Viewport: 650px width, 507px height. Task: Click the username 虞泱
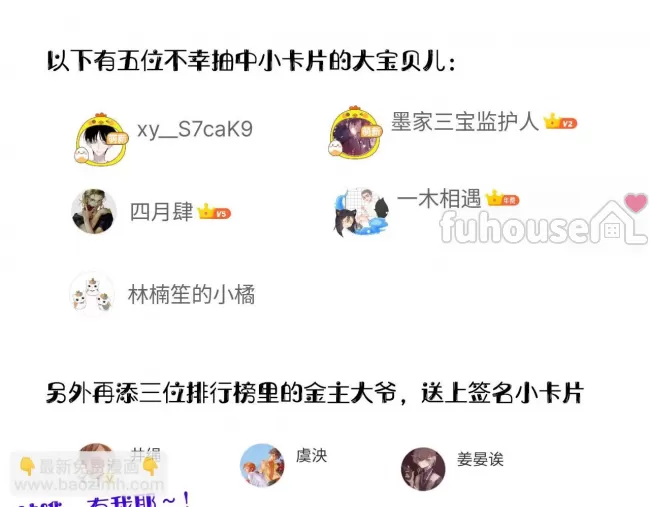(x=312, y=456)
